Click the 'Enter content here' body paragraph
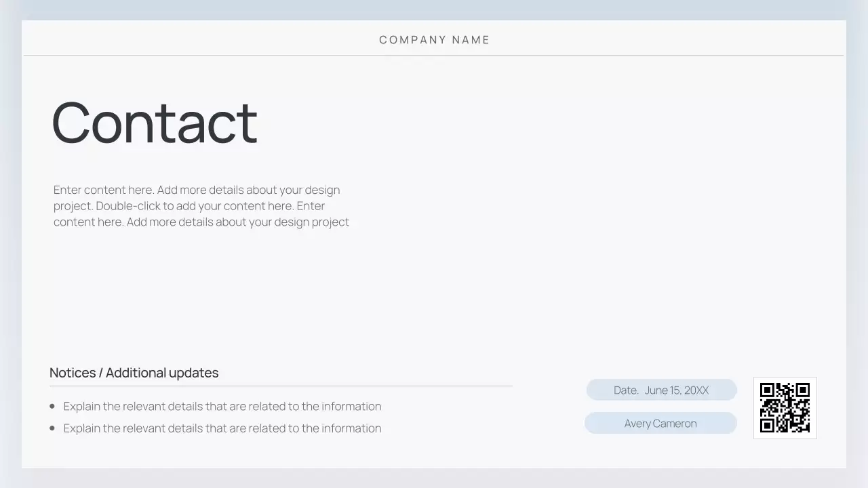Image resolution: width=868 pixels, height=488 pixels. tap(201, 206)
